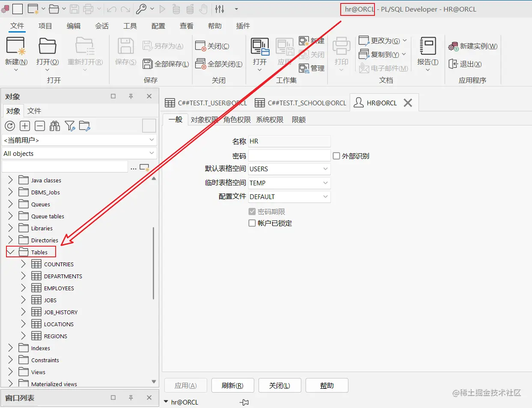Click the Exit (退出) icon
The height and width of the screenshot is (408, 532).
pyautogui.click(x=453, y=64)
